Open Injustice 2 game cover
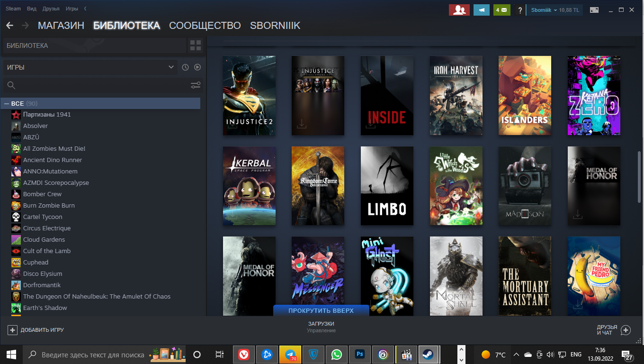644x364 pixels. tap(249, 95)
